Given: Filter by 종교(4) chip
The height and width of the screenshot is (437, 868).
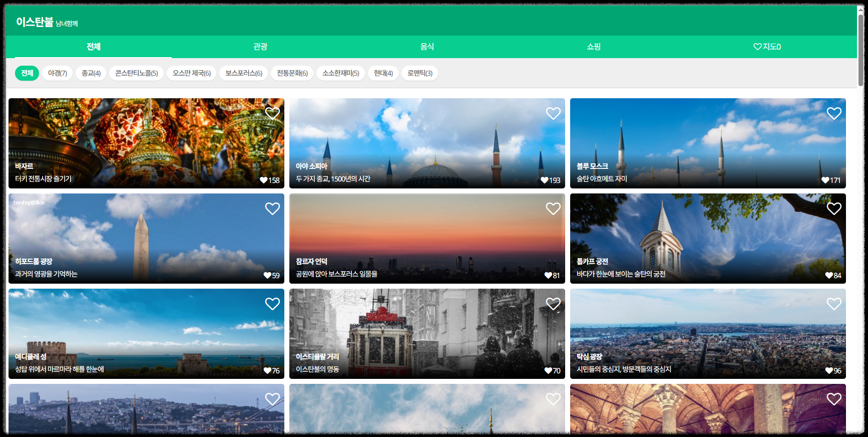Looking at the screenshot, I should [91, 73].
